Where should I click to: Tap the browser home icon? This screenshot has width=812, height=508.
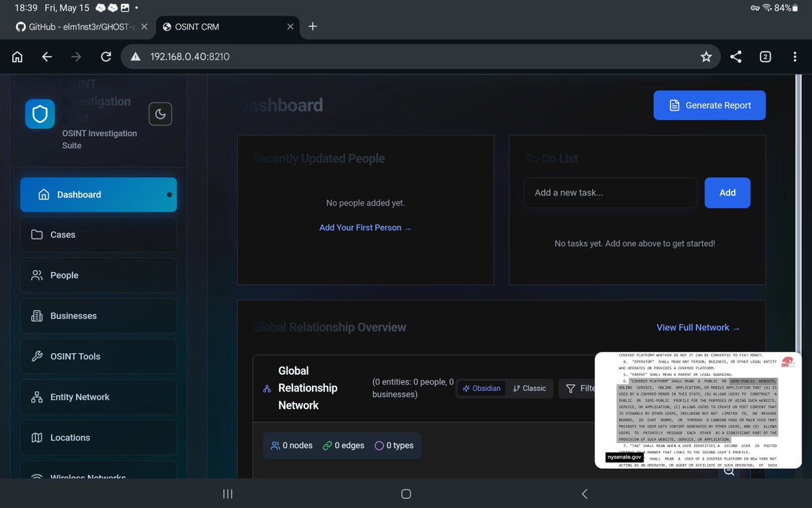[x=18, y=57]
